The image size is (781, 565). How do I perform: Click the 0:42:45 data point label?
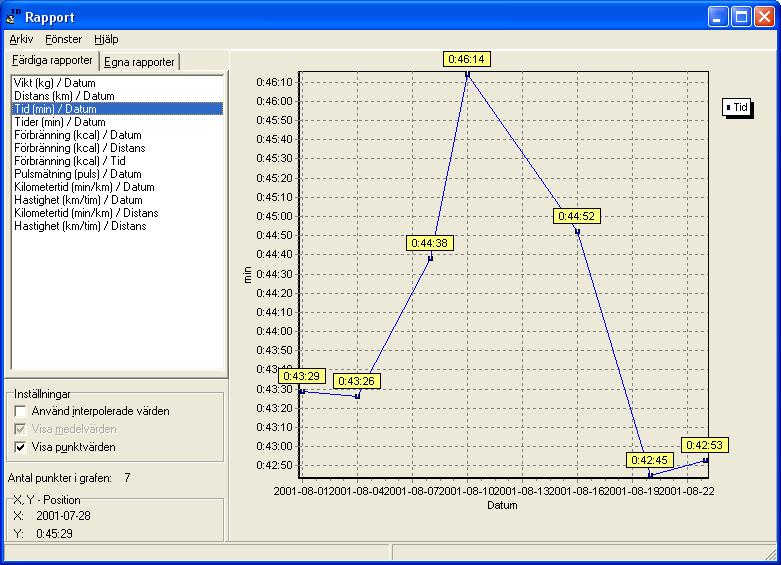pyautogui.click(x=650, y=460)
